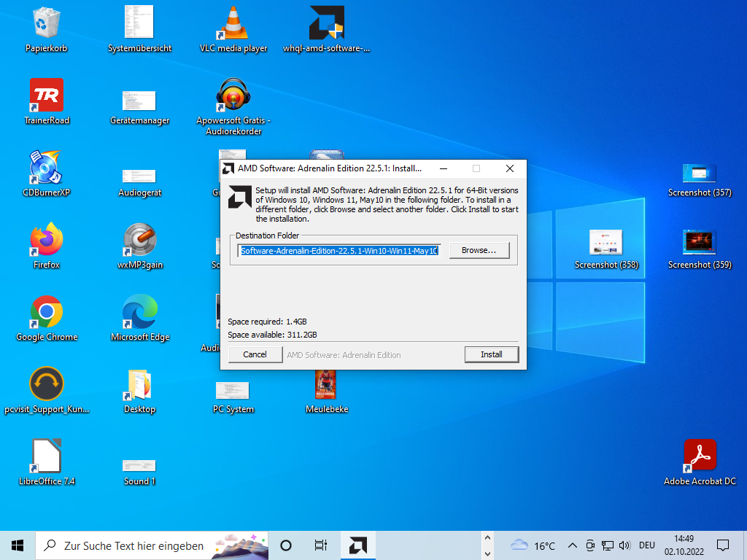747x560 pixels.
Task: Open the volume speaker icon
Action: pos(624,545)
